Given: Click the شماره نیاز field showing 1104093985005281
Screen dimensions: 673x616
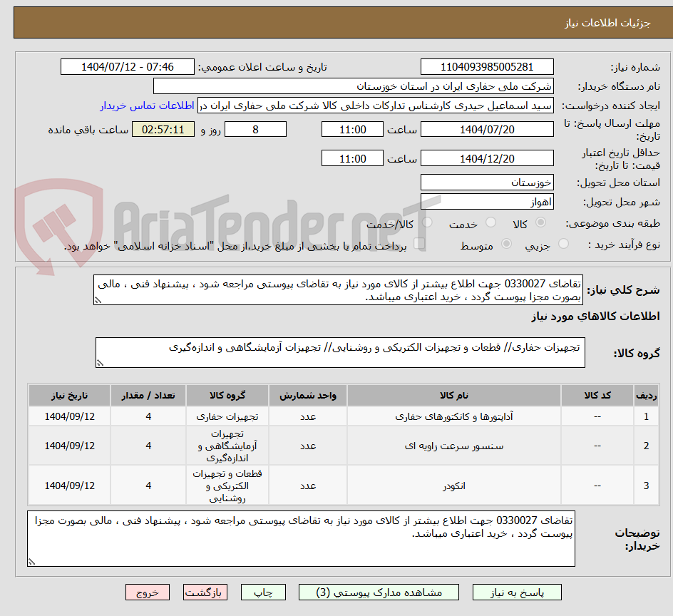Looking at the screenshot, I should pos(487,66).
